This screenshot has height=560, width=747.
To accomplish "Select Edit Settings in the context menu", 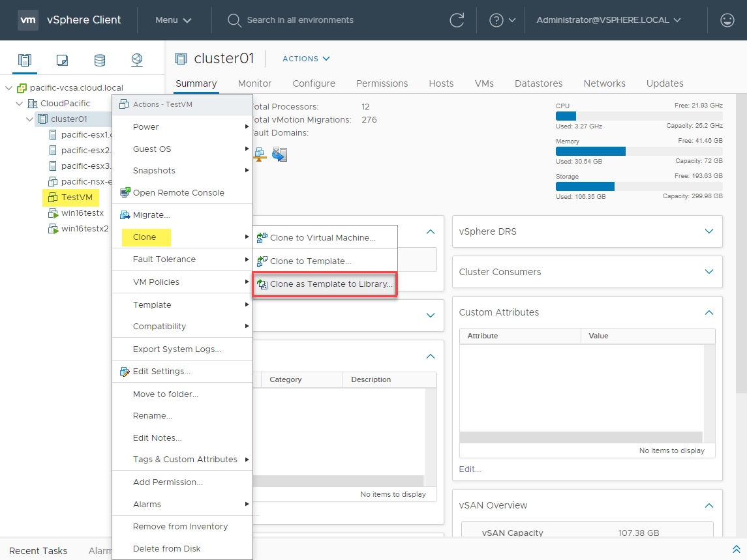I will click(x=183, y=372).
